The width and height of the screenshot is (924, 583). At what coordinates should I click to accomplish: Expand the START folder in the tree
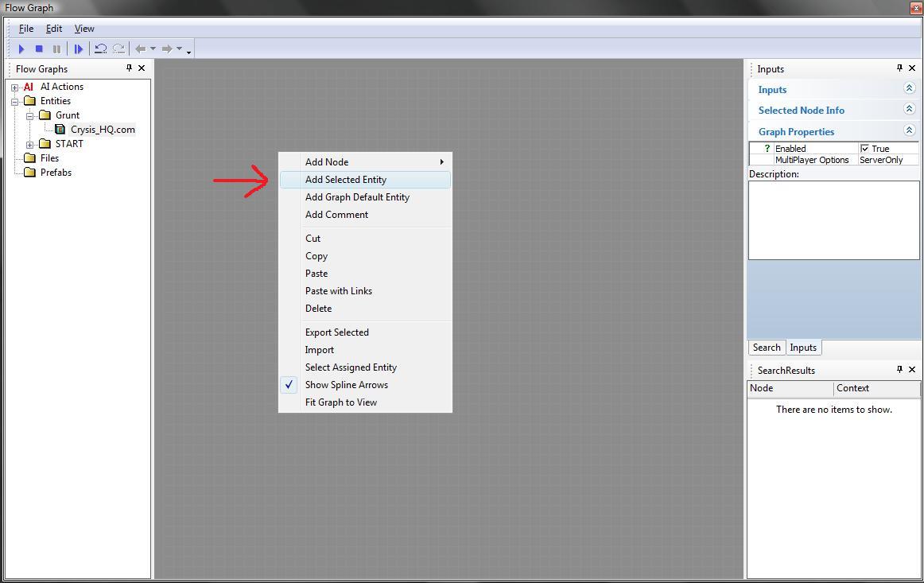tap(30, 145)
